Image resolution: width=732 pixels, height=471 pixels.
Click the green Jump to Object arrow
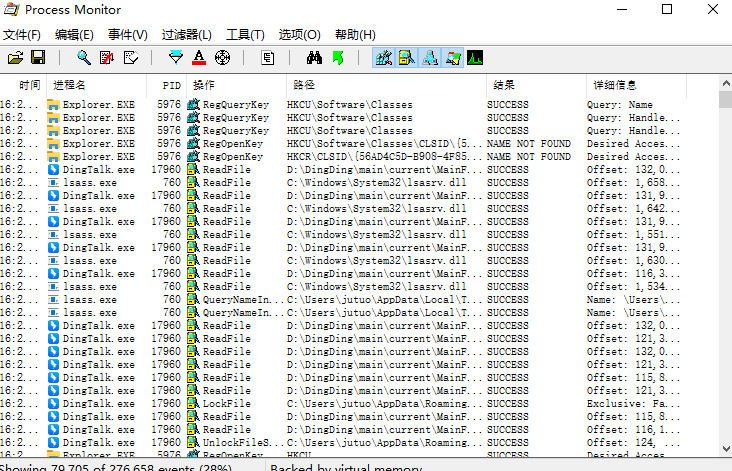click(x=338, y=58)
